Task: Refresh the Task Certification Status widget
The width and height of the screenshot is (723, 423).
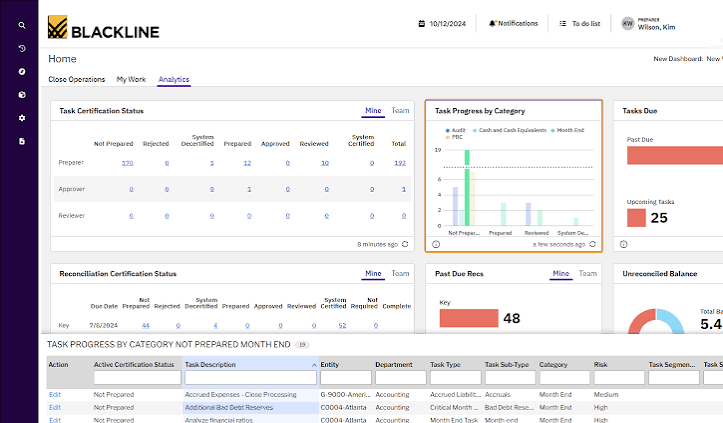Action: (405, 244)
